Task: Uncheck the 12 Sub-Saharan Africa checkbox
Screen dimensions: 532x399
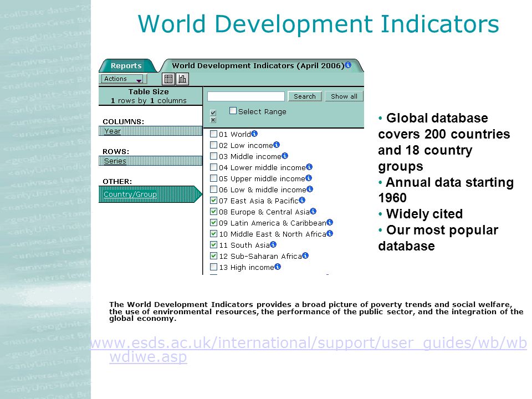Action: coord(213,256)
